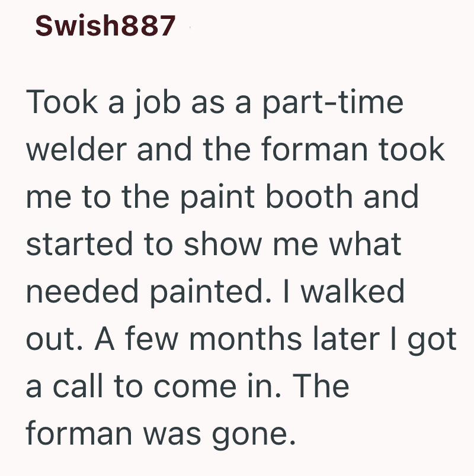Open the Swish887 user profile

[x=105, y=26]
